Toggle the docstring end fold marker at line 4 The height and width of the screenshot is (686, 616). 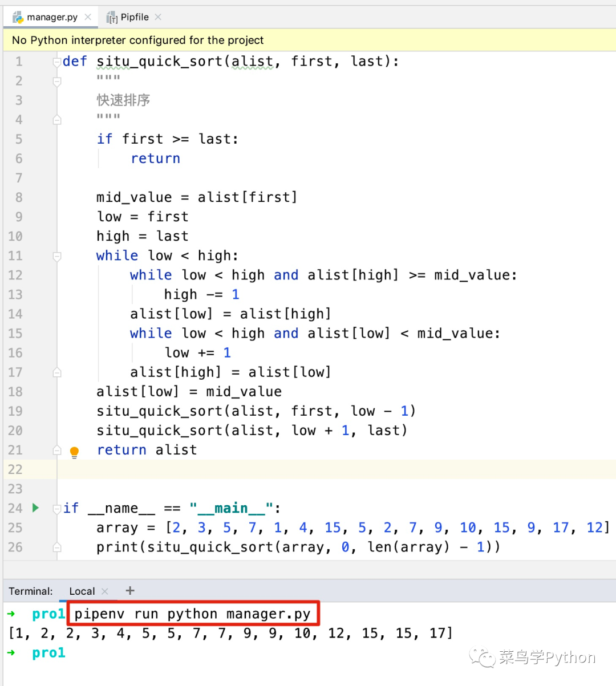(57, 120)
